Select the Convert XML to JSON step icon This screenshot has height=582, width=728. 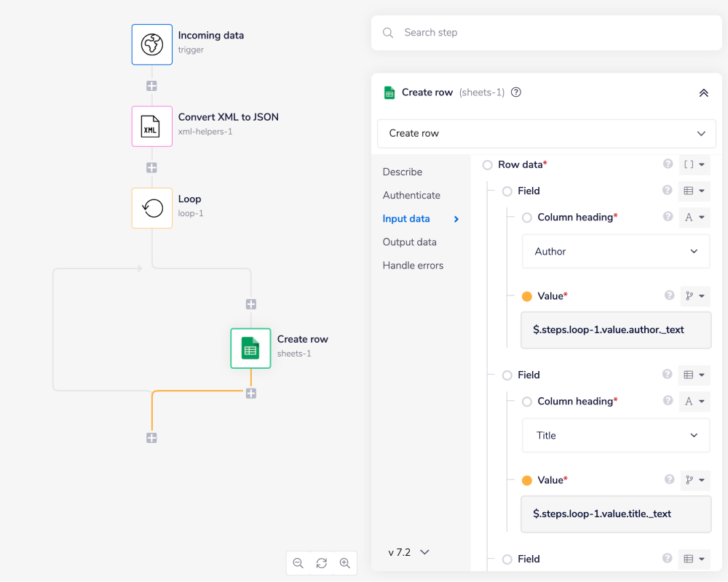point(152,127)
